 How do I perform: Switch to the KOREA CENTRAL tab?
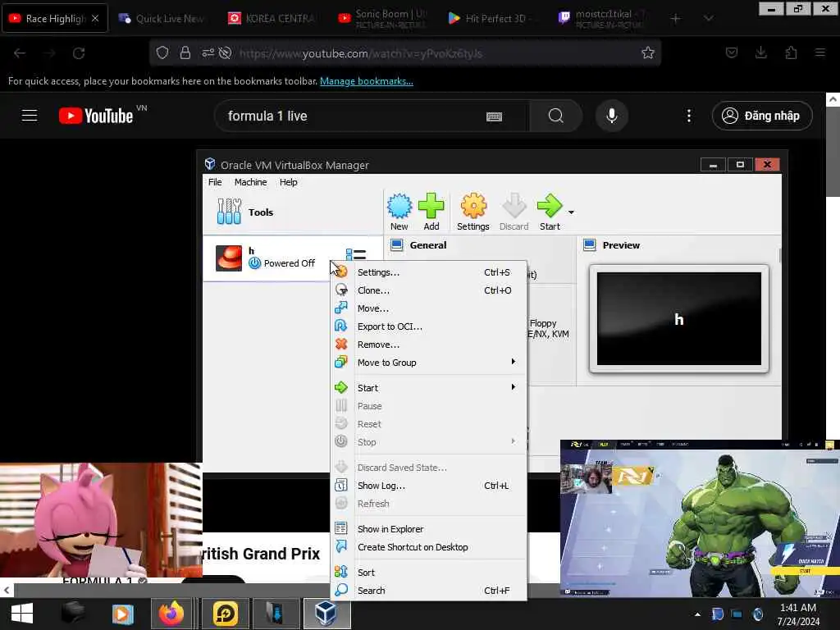[x=273, y=19]
